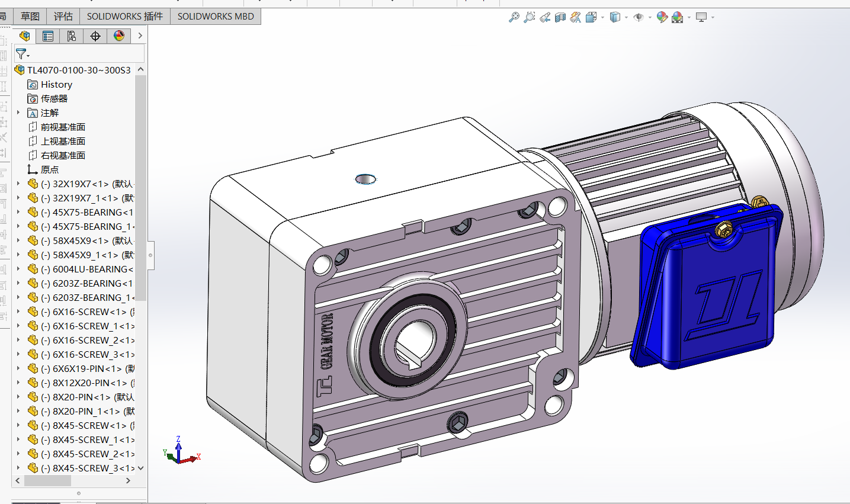Screen dimensions: 850x504
Task: Click the 8X20-PIN<1> part icon
Action: tap(33, 397)
